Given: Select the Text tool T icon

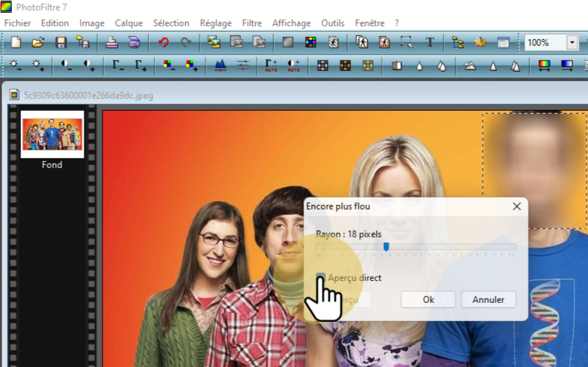Looking at the screenshot, I should tap(430, 42).
